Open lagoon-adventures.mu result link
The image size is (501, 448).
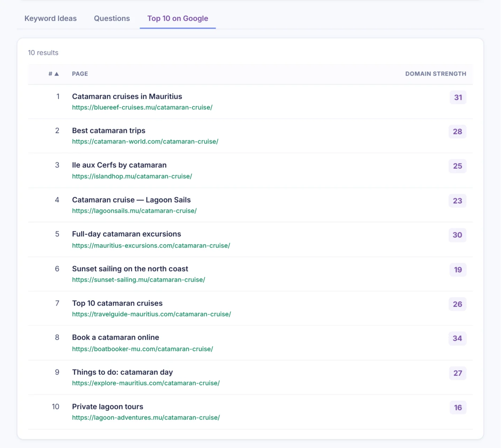[146, 417]
